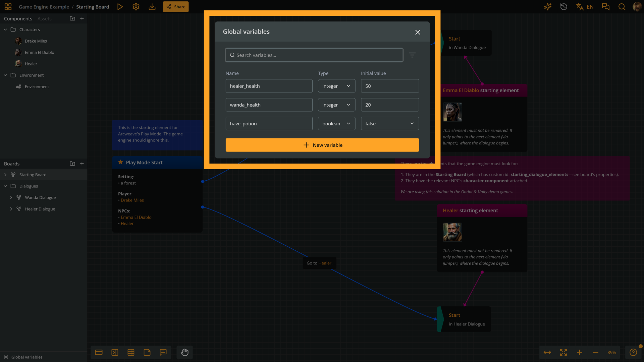Open the comments chat icon

coord(606,7)
